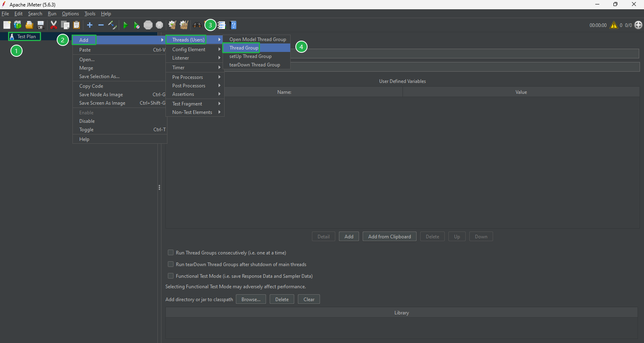Screen dimensions: 644x343
Task: Click the Clear All brooms icon
Action: tap(184, 25)
